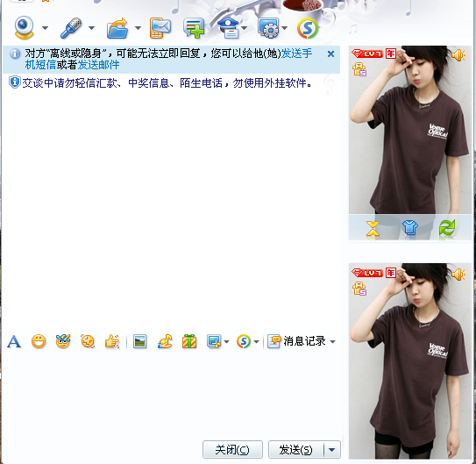Click the robot badge on top avatar
This screenshot has height=464, width=476.
359,69
